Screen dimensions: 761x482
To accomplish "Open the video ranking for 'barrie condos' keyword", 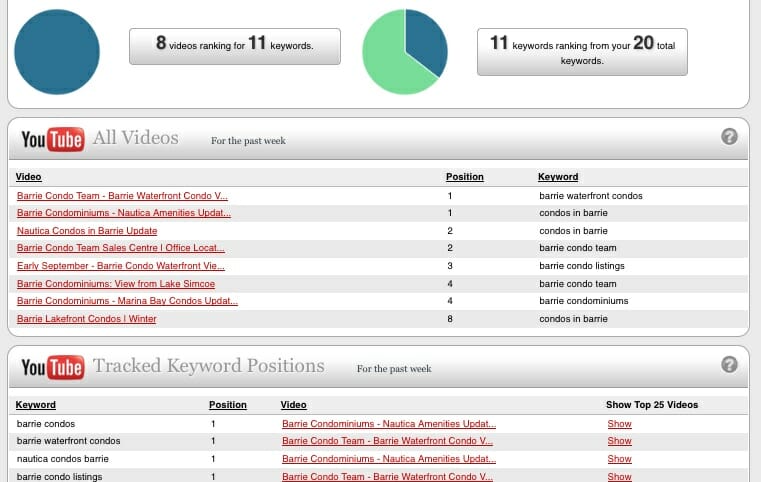I will coord(389,424).
